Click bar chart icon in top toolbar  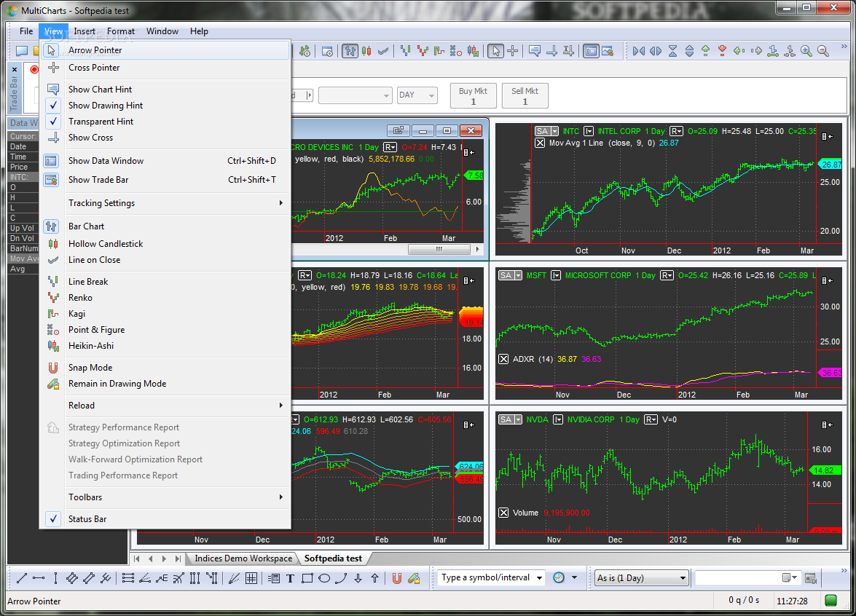pyautogui.click(x=350, y=51)
